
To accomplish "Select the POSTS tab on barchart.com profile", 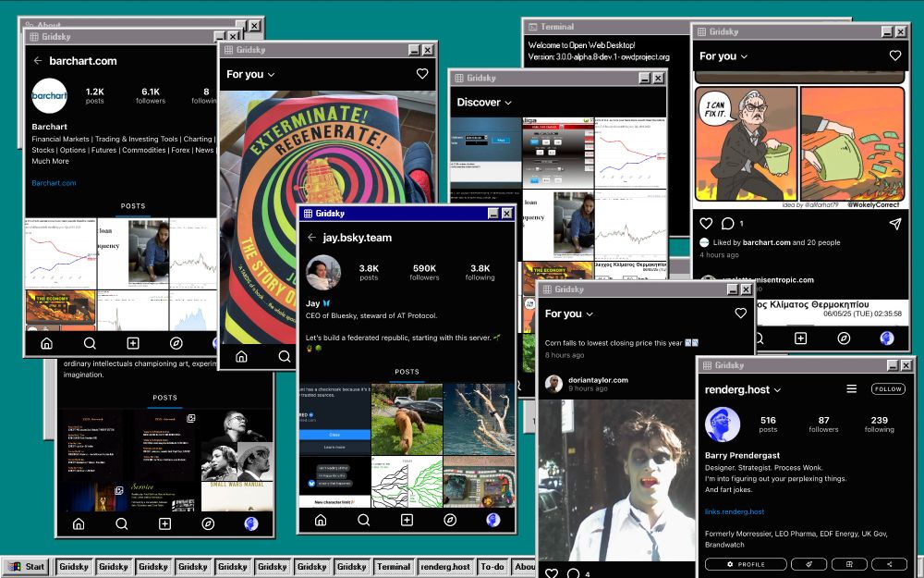I will point(133,206).
